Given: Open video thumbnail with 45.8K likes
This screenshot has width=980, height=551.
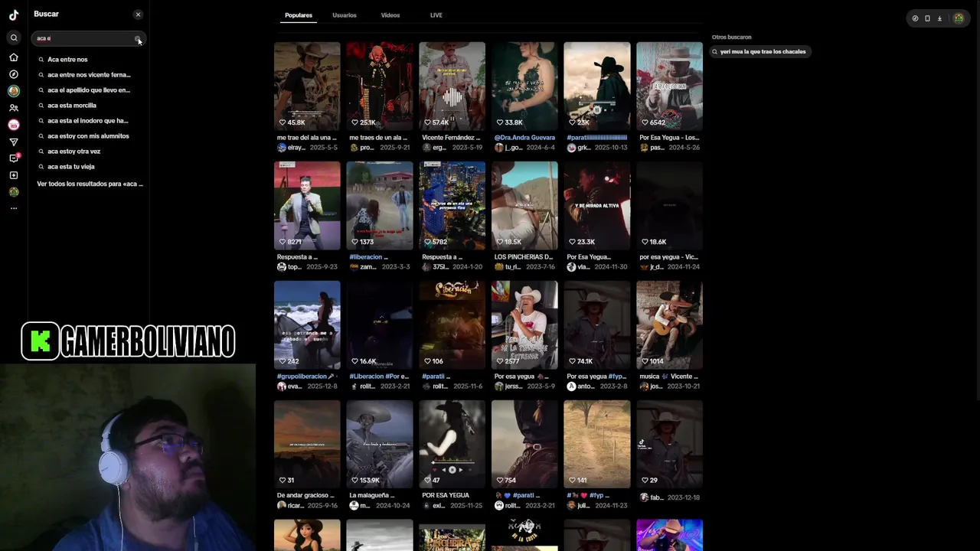Looking at the screenshot, I should tap(307, 86).
